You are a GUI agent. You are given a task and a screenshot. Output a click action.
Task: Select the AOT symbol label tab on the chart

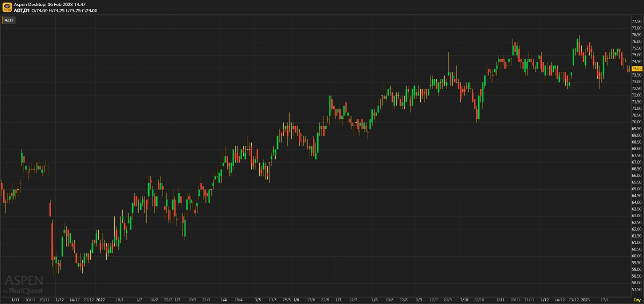tap(9, 20)
